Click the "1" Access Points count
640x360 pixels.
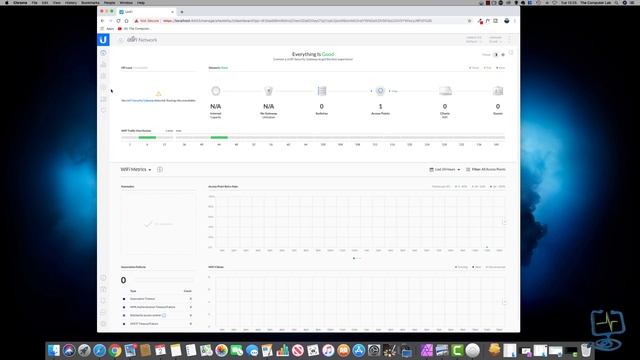point(380,106)
